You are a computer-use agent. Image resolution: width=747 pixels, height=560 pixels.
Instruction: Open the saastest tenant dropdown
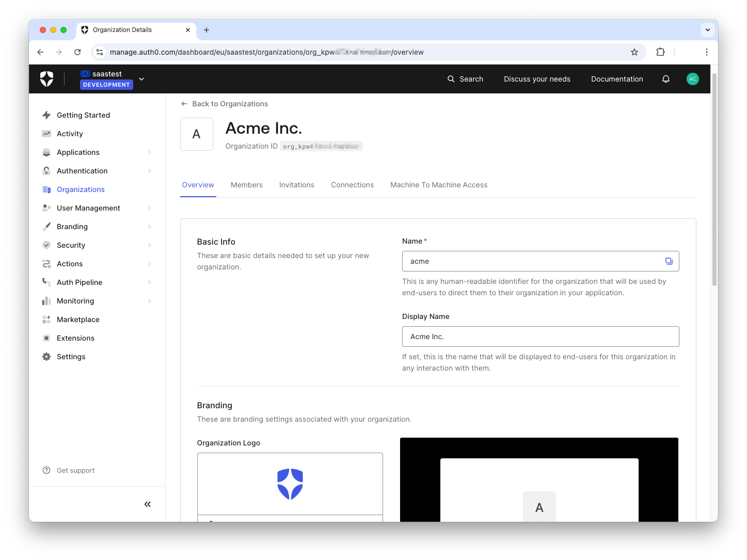[x=141, y=79]
